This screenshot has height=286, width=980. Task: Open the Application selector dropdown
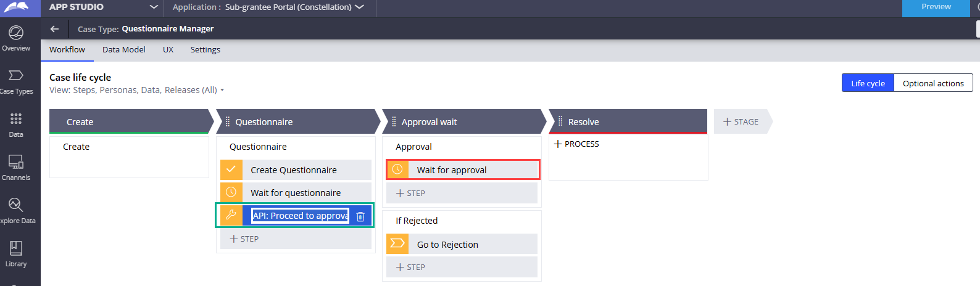click(x=360, y=7)
